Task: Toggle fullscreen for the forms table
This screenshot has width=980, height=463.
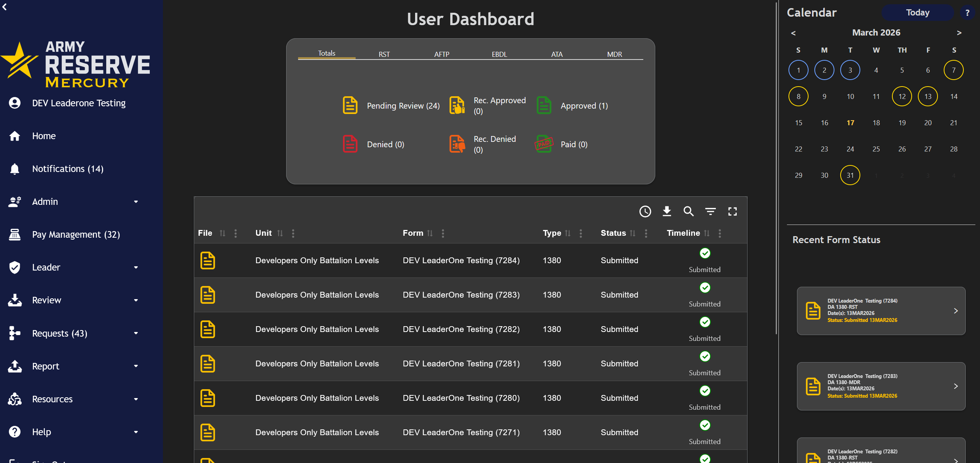Action: (732, 211)
